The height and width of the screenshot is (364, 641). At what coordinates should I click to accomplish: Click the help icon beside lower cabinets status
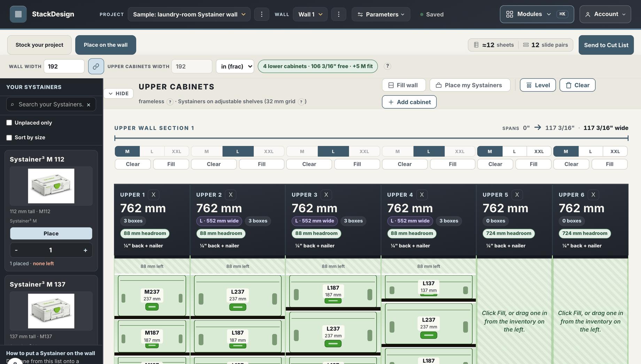(387, 66)
